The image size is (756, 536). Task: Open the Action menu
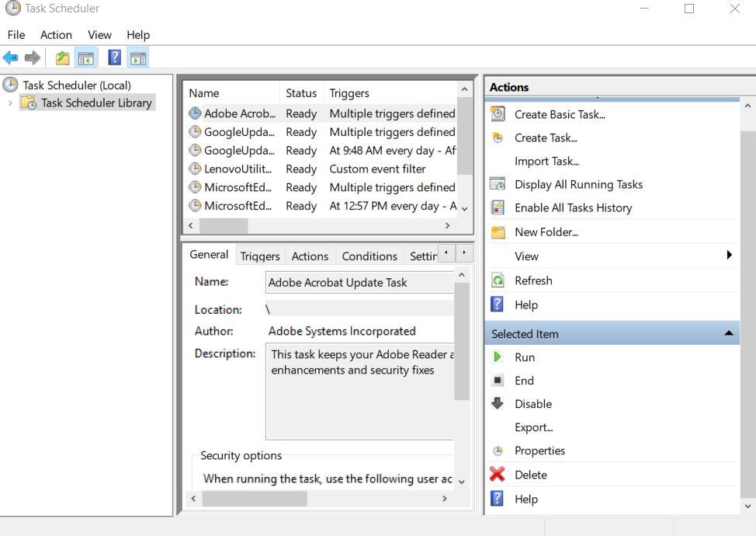[56, 35]
